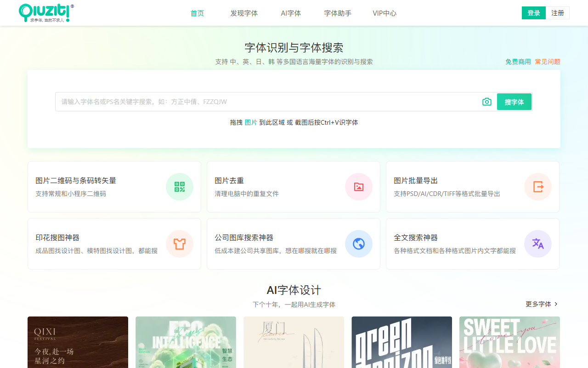Click the AI字体设计 heading

point(294,290)
